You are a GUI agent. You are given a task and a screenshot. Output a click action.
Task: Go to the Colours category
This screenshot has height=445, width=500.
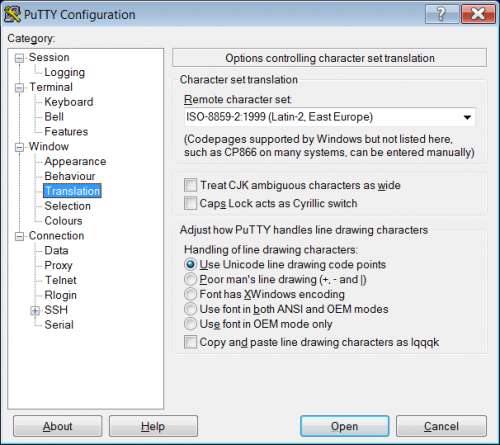click(x=63, y=221)
